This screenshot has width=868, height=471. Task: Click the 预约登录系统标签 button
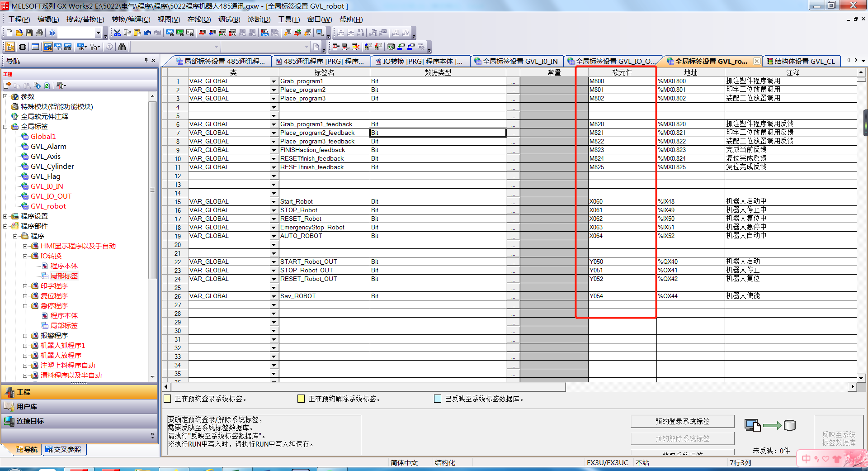pyautogui.click(x=682, y=421)
